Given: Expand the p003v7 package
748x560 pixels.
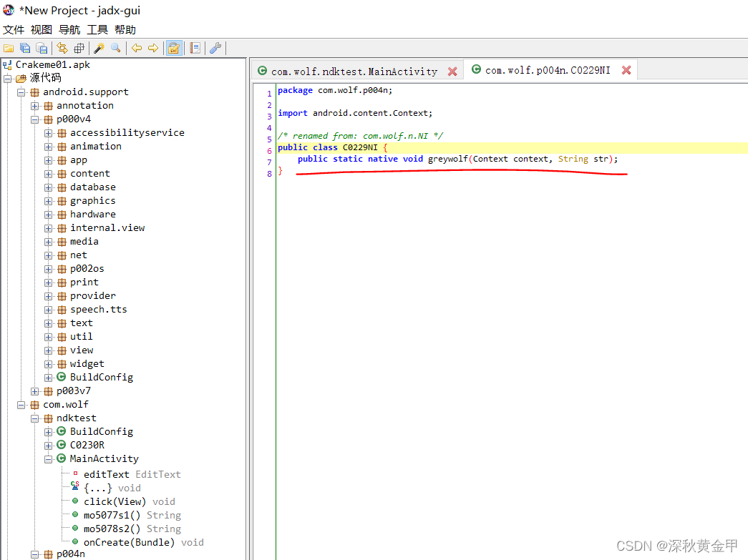Looking at the screenshot, I should coord(35,391).
